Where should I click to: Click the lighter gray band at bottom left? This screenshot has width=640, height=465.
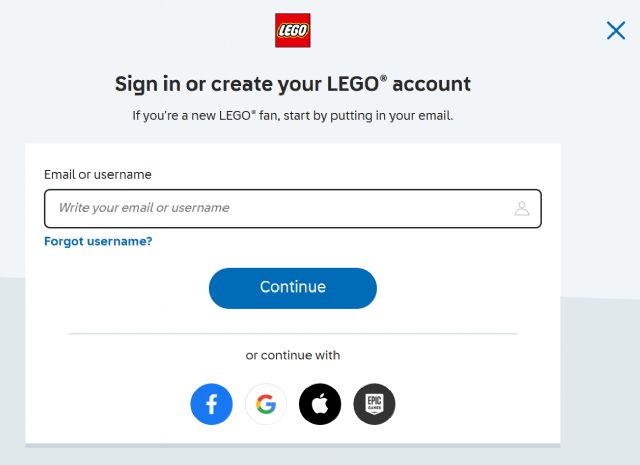[12, 380]
